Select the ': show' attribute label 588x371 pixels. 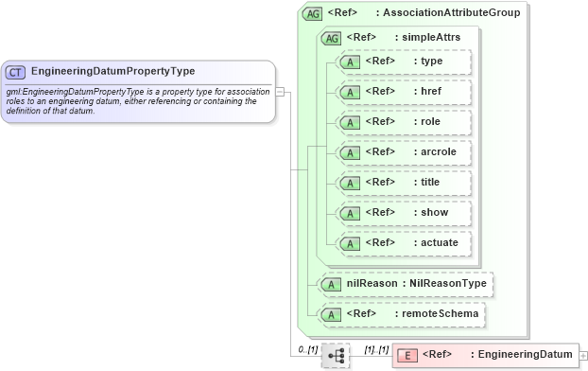431,212
